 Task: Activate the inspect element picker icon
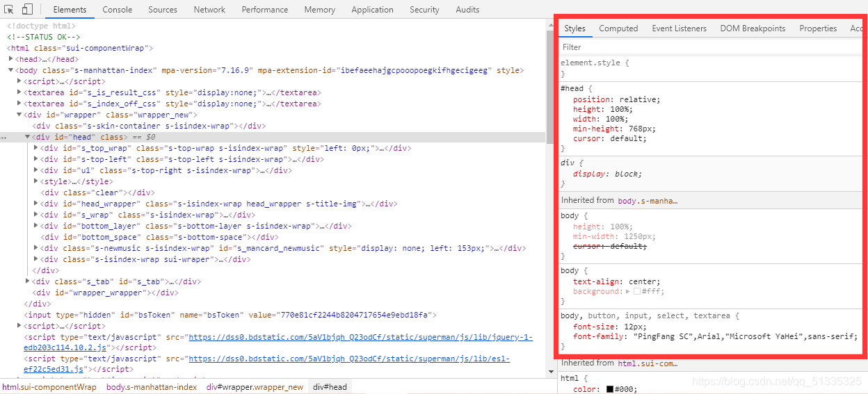[10, 10]
